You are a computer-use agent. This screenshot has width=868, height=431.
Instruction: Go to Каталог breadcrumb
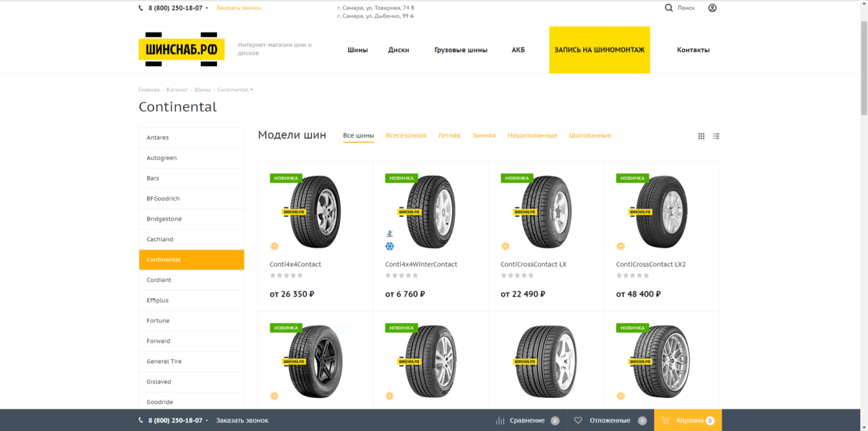[x=177, y=90]
